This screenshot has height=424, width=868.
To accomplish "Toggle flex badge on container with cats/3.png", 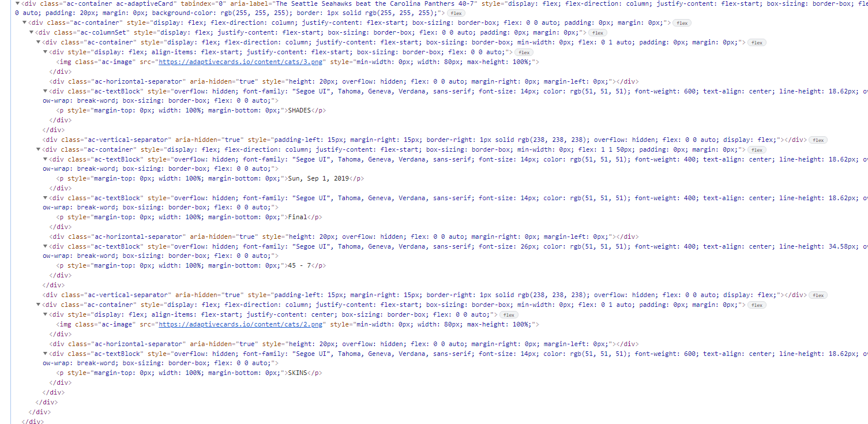I will pos(757,43).
